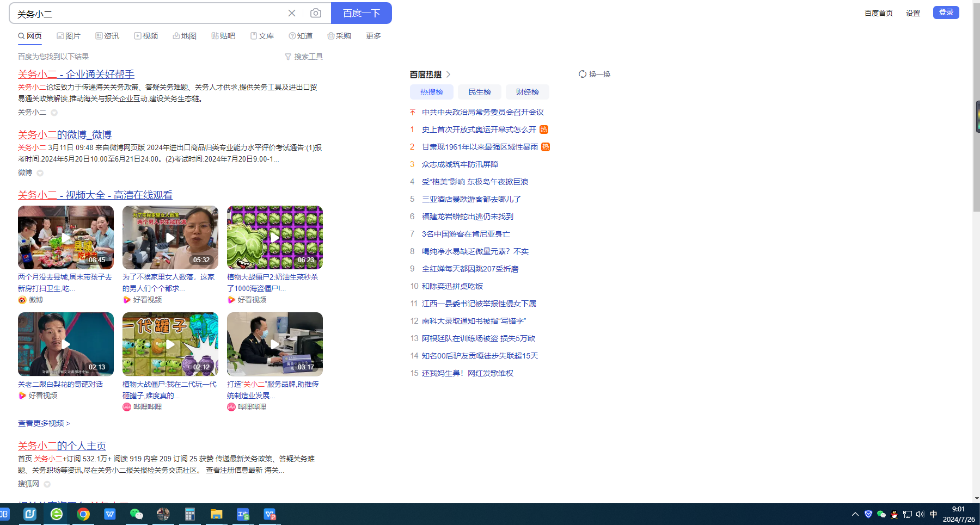Open Google Chrome from the taskbar
The height and width of the screenshot is (525, 980).
tap(83, 514)
